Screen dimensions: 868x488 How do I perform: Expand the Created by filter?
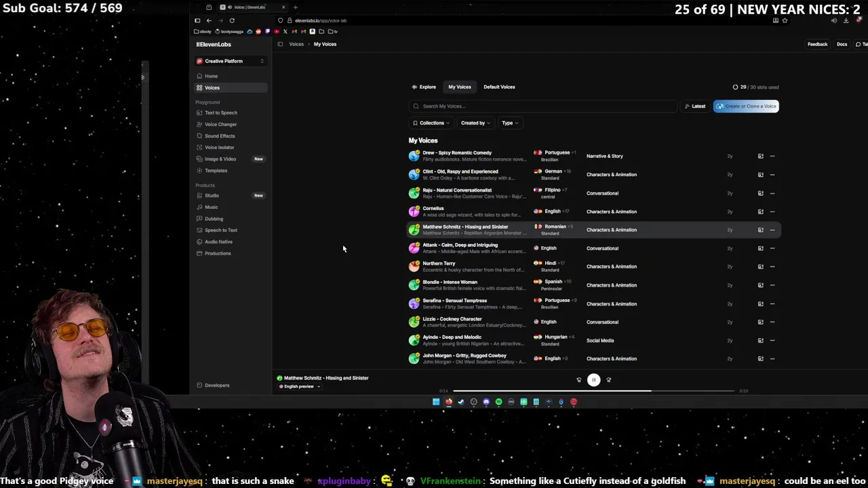click(475, 123)
